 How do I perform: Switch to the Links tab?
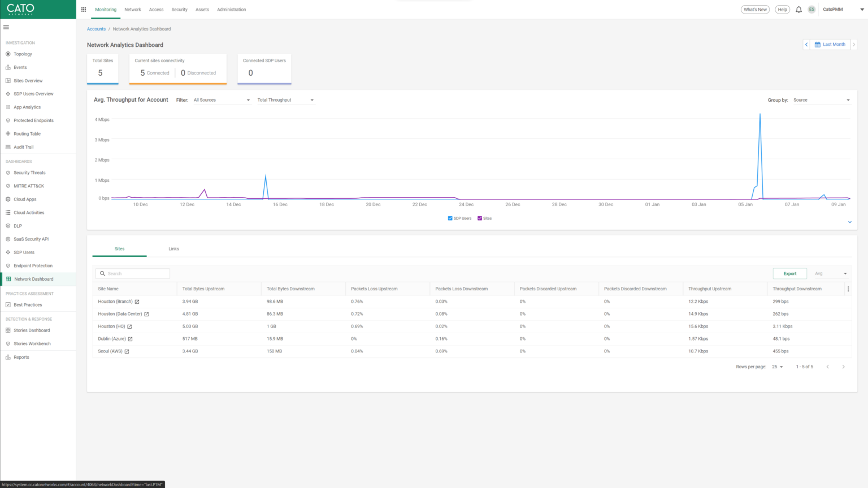pyautogui.click(x=173, y=249)
